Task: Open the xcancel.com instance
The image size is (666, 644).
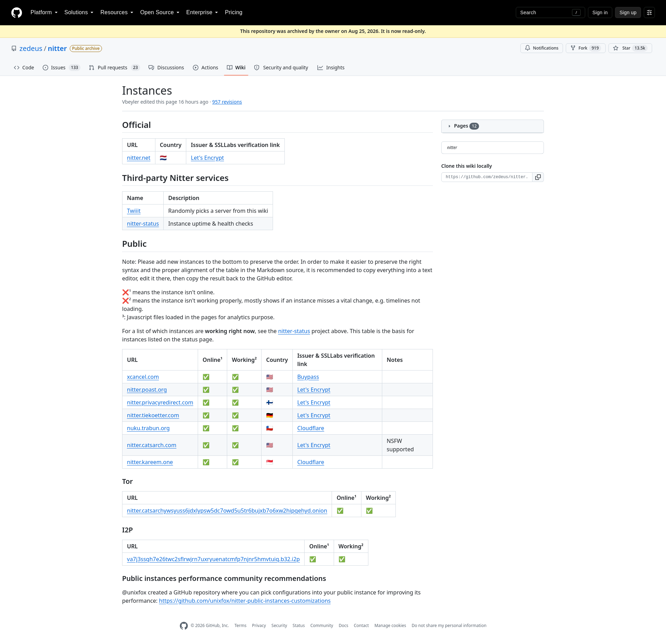Action: (143, 377)
